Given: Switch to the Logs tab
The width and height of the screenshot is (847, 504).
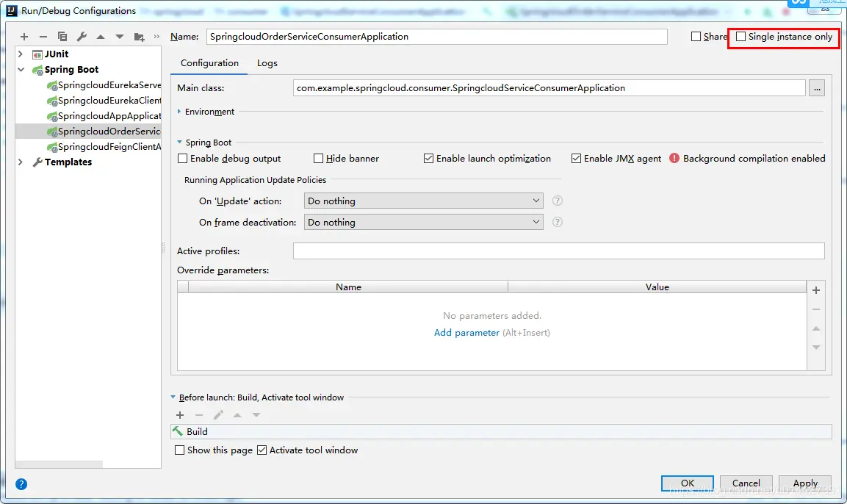Looking at the screenshot, I should (x=267, y=63).
